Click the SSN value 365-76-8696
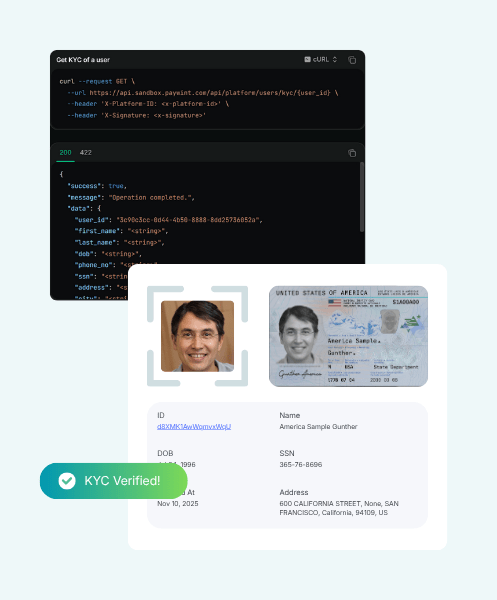The height and width of the screenshot is (600, 497). pos(301,465)
